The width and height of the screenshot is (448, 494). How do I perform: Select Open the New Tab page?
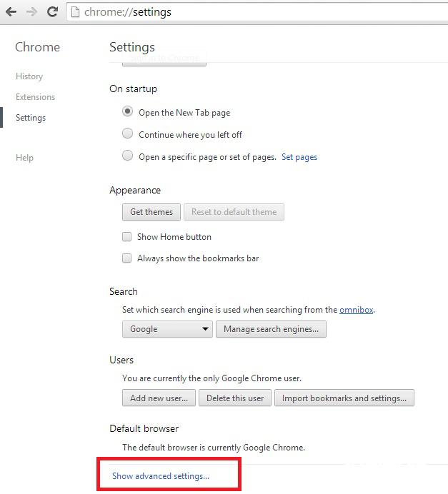click(x=128, y=112)
